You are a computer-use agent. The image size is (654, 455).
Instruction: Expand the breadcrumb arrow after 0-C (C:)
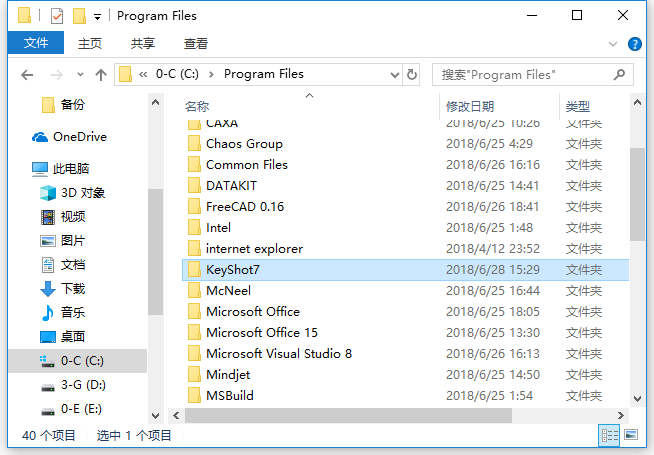tap(211, 75)
